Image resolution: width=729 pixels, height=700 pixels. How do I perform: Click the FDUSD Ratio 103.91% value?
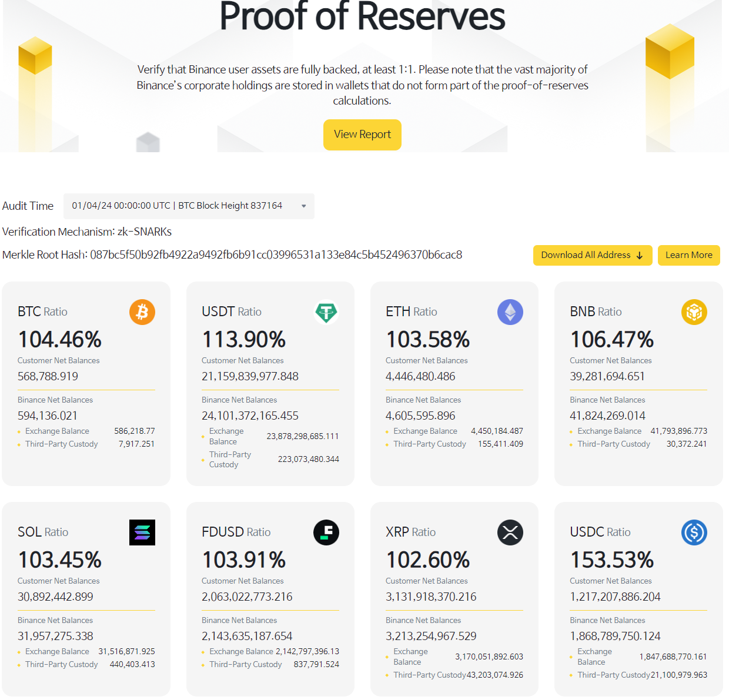[x=244, y=560]
